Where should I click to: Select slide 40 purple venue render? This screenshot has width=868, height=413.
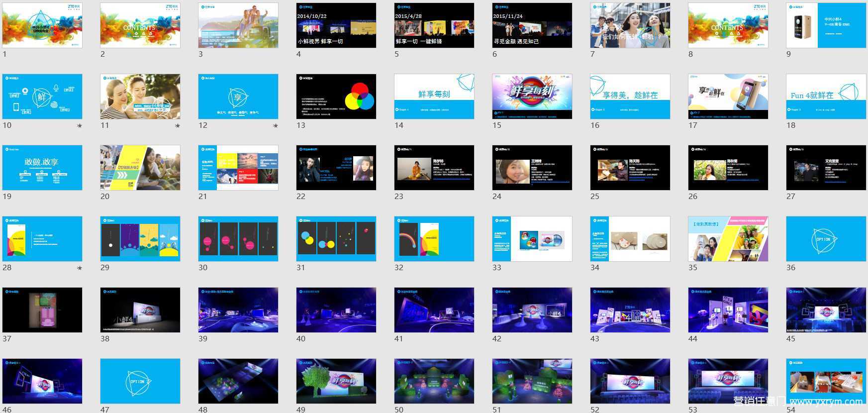[x=336, y=310]
